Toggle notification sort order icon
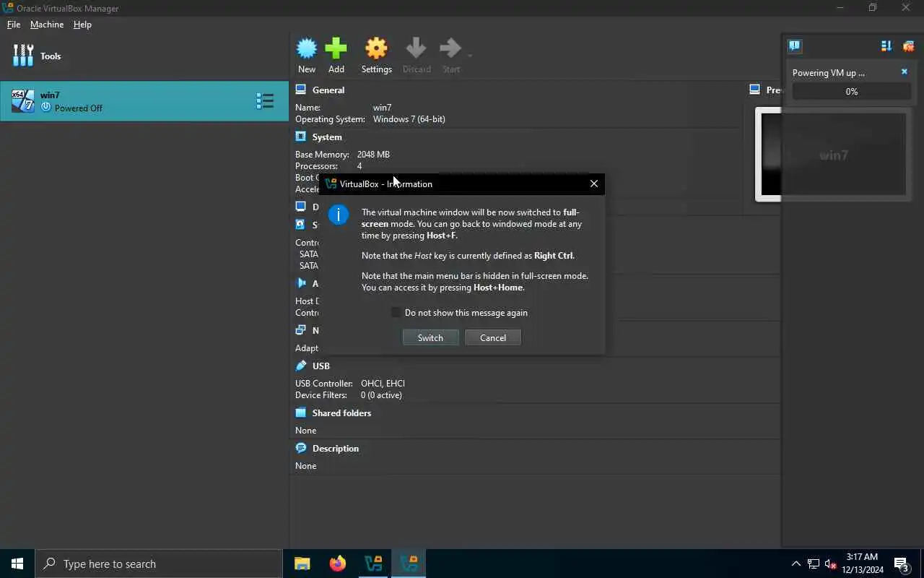The image size is (924, 578). [x=886, y=46]
